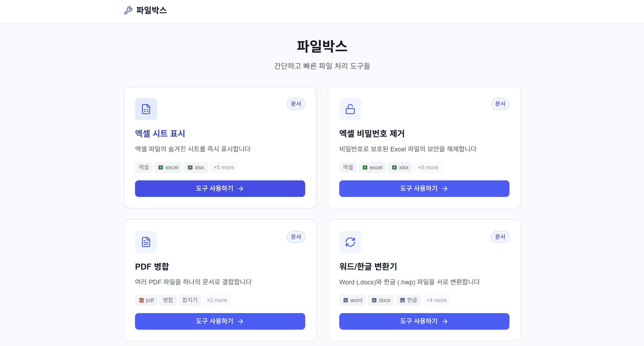Click the red PDF icon in pdf tag
The width and height of the screenshot is (644, 346).
click(141, 300)
